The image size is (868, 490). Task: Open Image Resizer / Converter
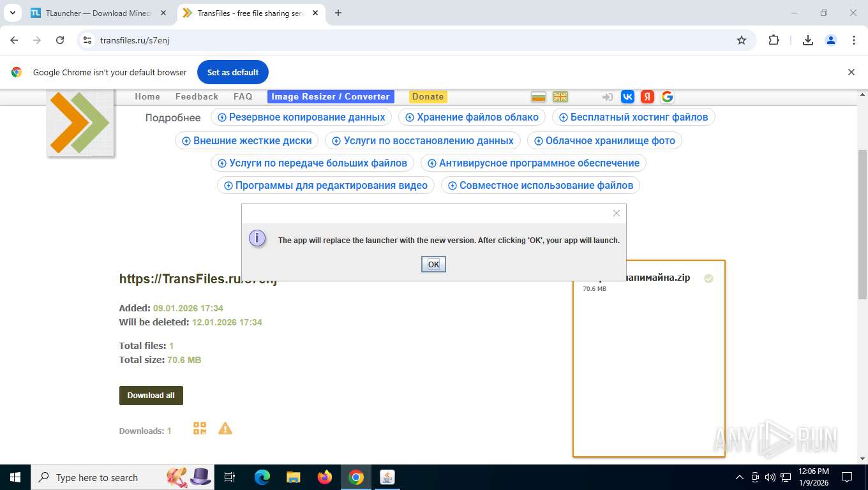pyautogui.click(x=331, y=96)
